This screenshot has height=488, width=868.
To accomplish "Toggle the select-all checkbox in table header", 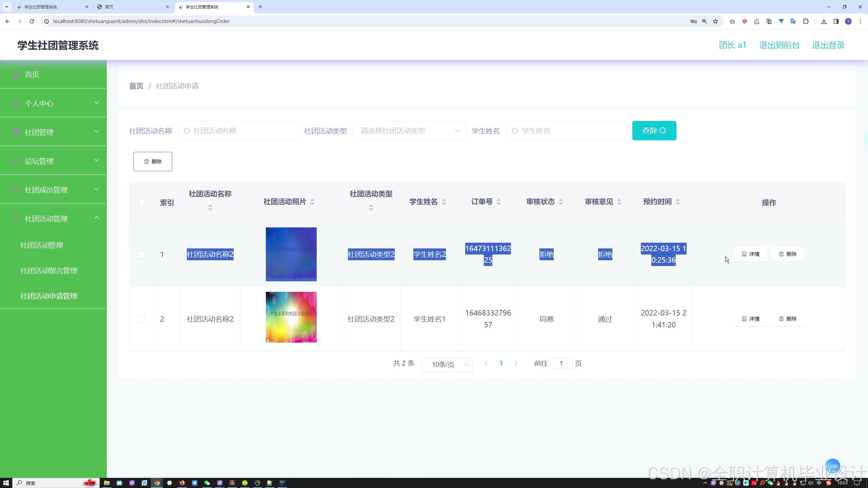I will (142, 203).
